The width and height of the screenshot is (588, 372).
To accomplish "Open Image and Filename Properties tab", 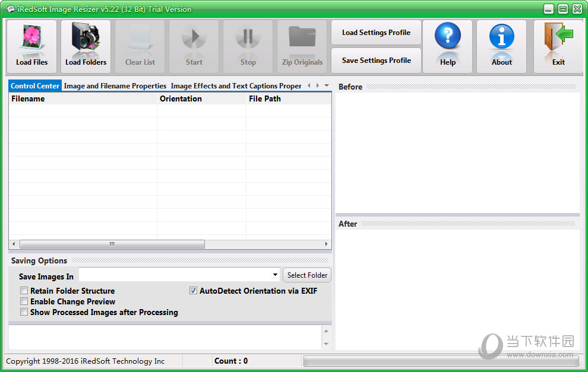I will pos(115,86).
